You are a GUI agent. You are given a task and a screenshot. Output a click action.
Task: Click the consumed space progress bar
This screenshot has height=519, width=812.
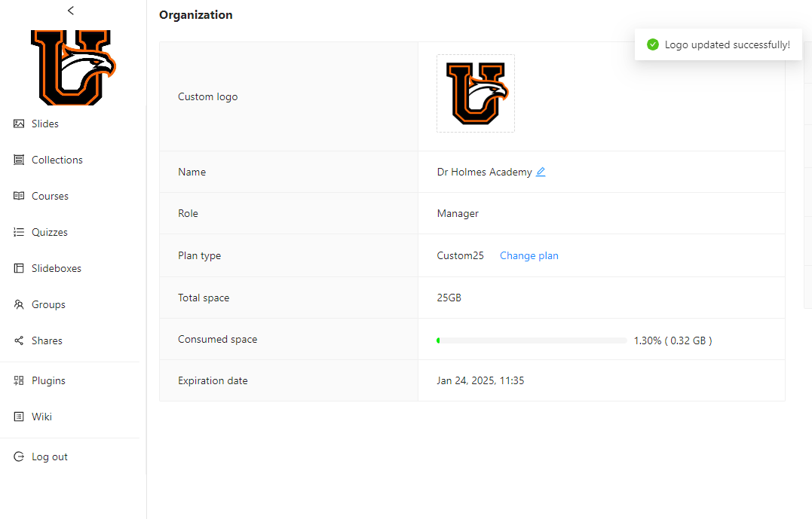click(532, 340)
